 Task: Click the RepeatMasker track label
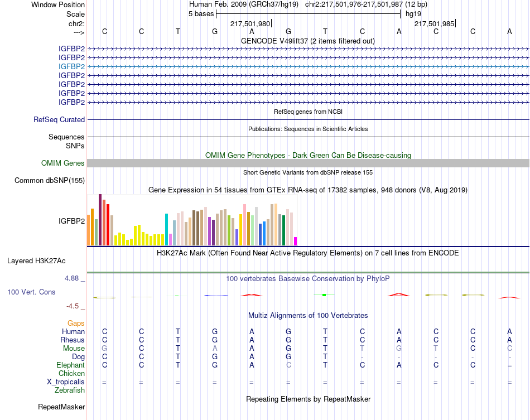pyautogui.click(x=61, y=407)
